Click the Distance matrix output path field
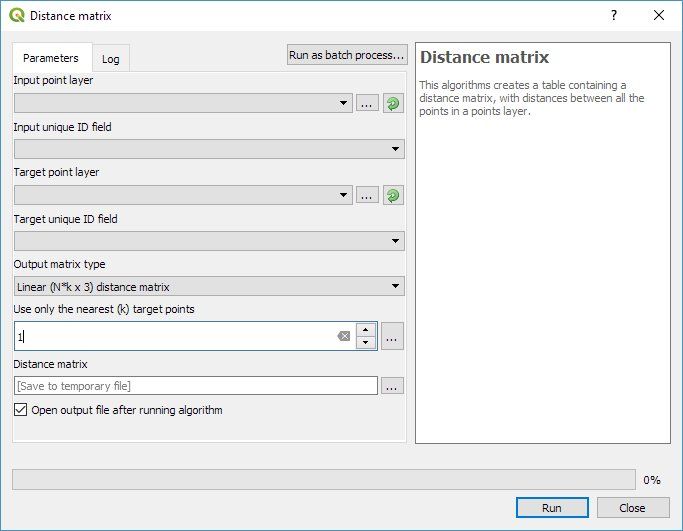This screenshot has width=683, height=531. tap(195, 386)
